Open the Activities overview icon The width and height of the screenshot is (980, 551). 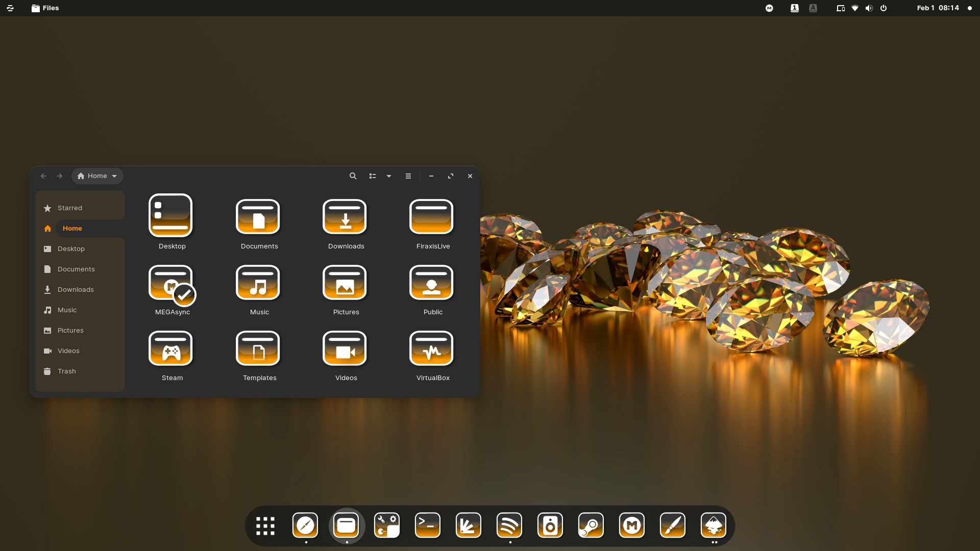[10, 8]
